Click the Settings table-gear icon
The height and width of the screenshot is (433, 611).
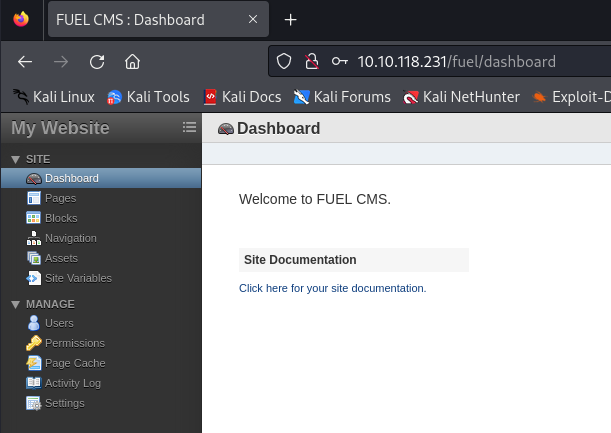(34, 403)
